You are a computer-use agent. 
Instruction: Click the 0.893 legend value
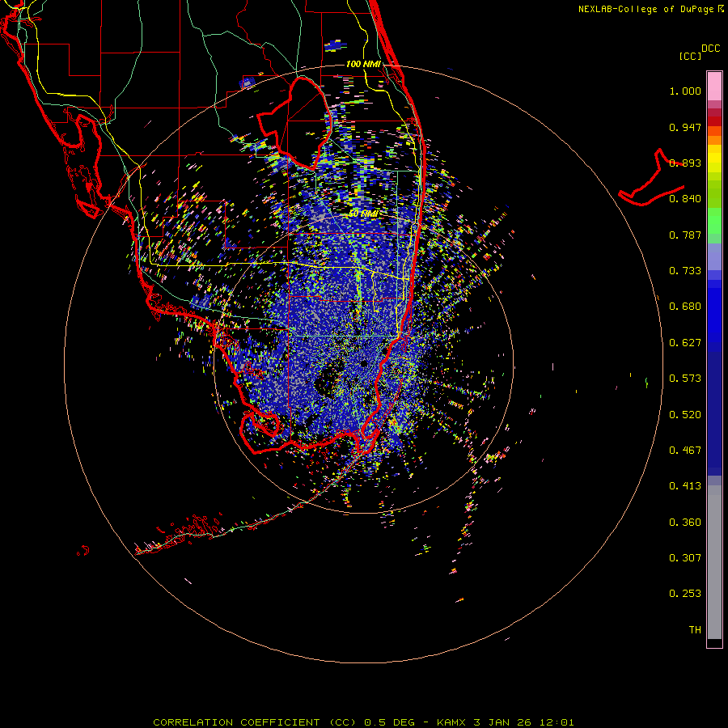tap(685, 163)
